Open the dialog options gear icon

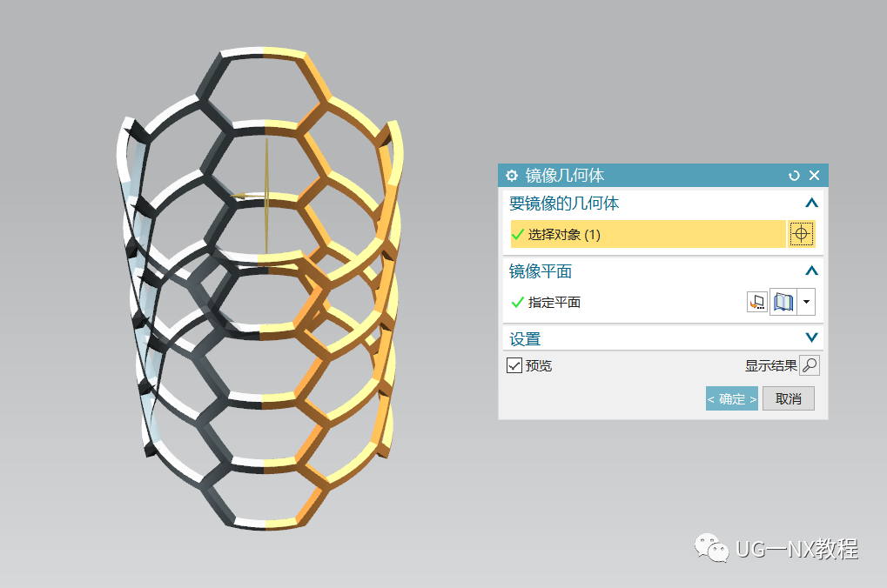point(511,176)
